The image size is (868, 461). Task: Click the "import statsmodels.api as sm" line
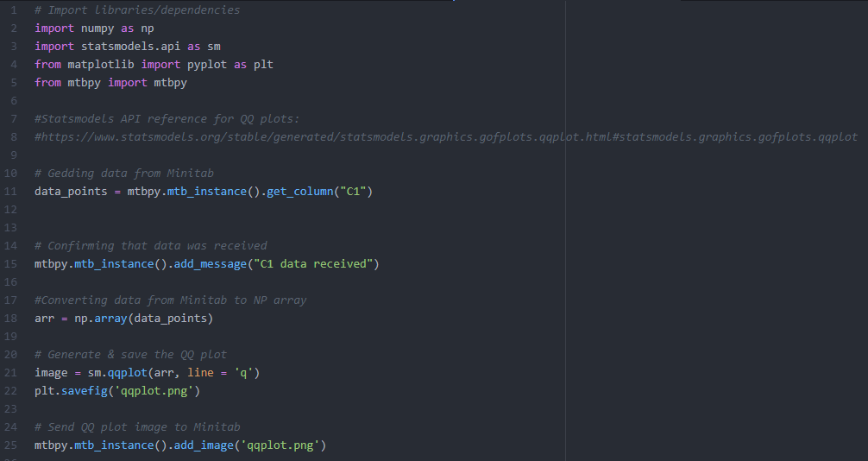[127, 47]
